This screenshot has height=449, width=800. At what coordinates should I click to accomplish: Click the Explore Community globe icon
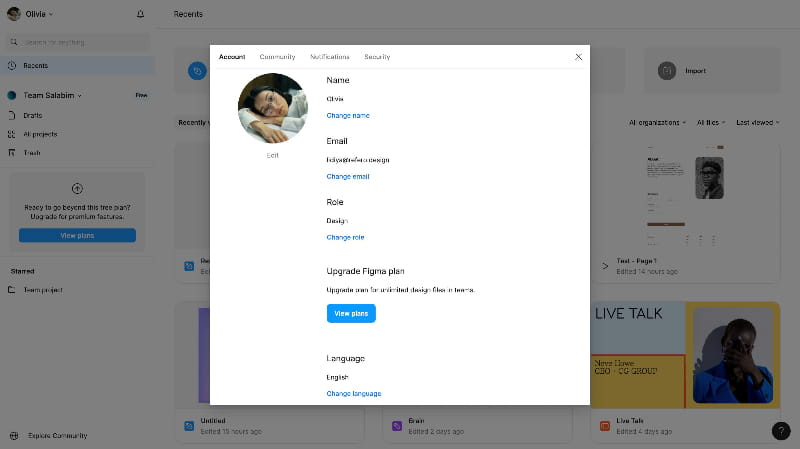coord(14,436)
